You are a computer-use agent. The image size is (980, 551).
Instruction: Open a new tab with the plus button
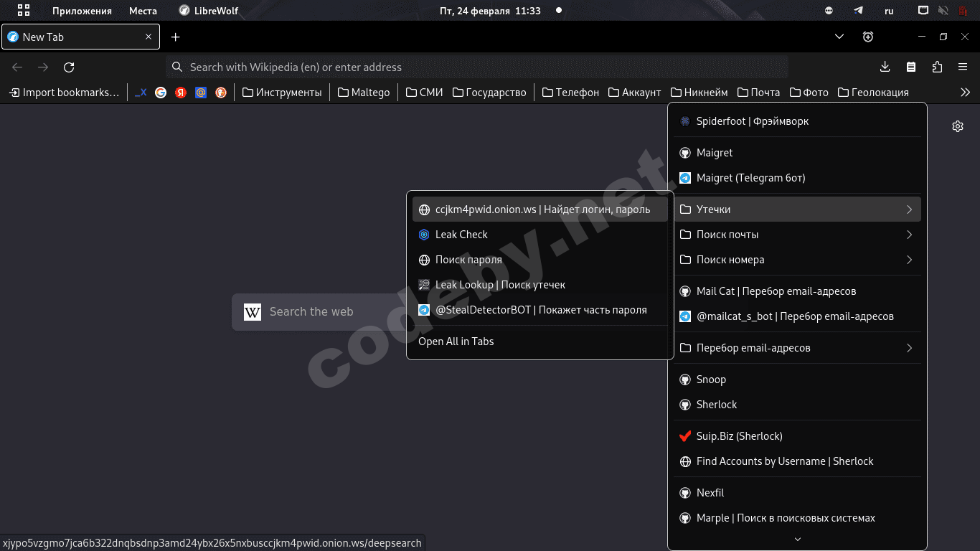click(x=176, y=37)
